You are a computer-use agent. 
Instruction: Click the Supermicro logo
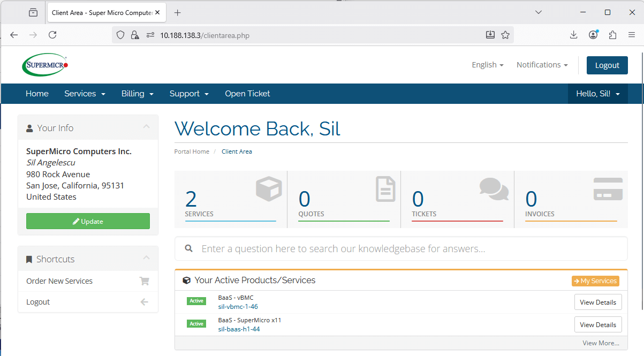coord(44,64)
